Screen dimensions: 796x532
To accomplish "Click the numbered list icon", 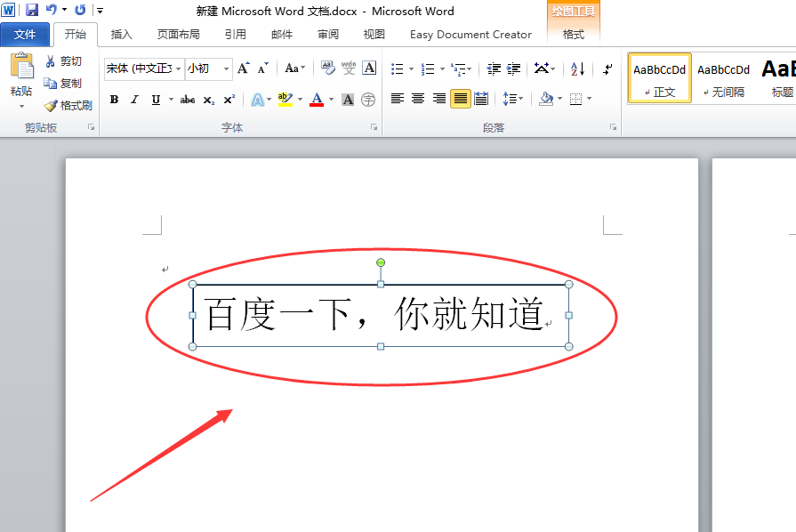I will click(428, 69).
